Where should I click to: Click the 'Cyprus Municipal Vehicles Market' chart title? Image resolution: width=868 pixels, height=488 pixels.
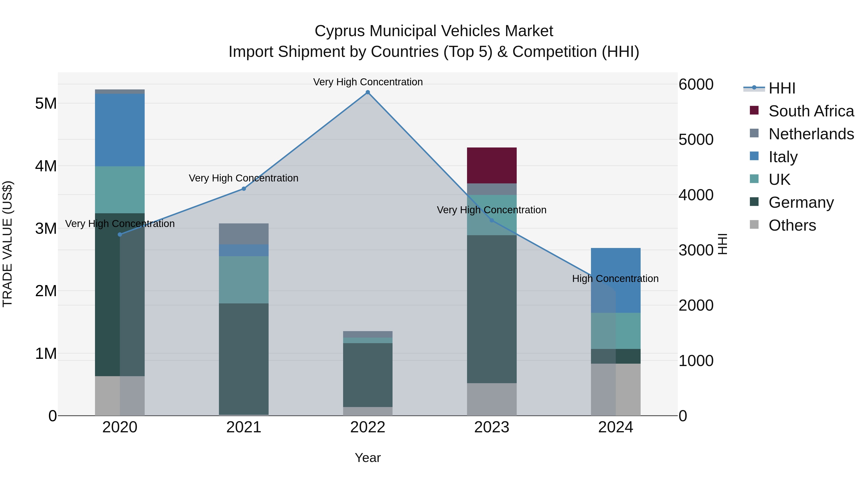click(434, 31)
